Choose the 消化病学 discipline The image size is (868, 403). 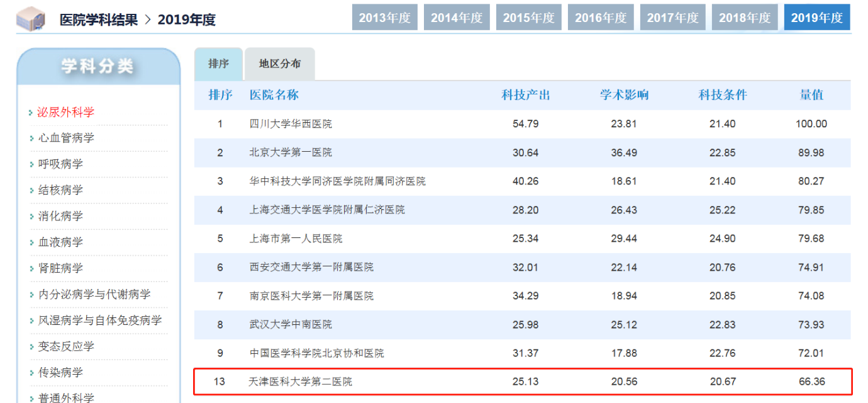coord(60,216)
